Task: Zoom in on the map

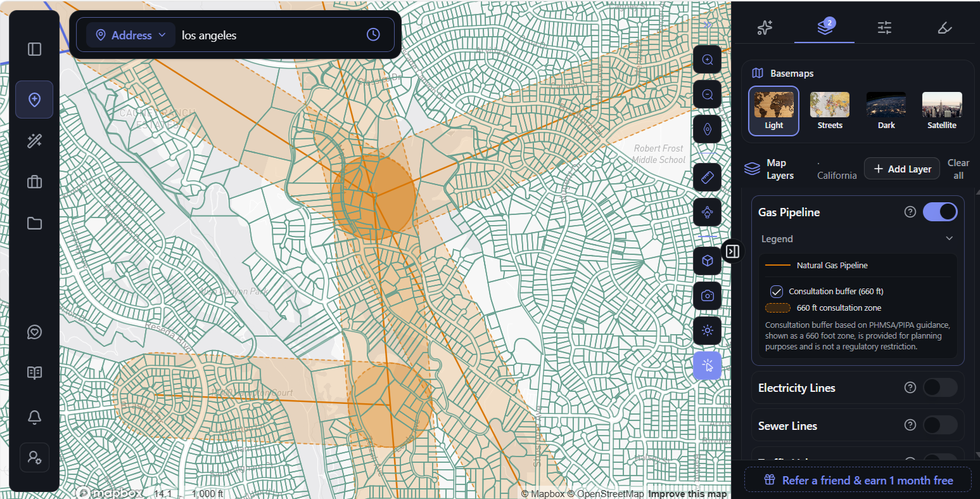Action: pyautogui.click(x=708, y=60)
